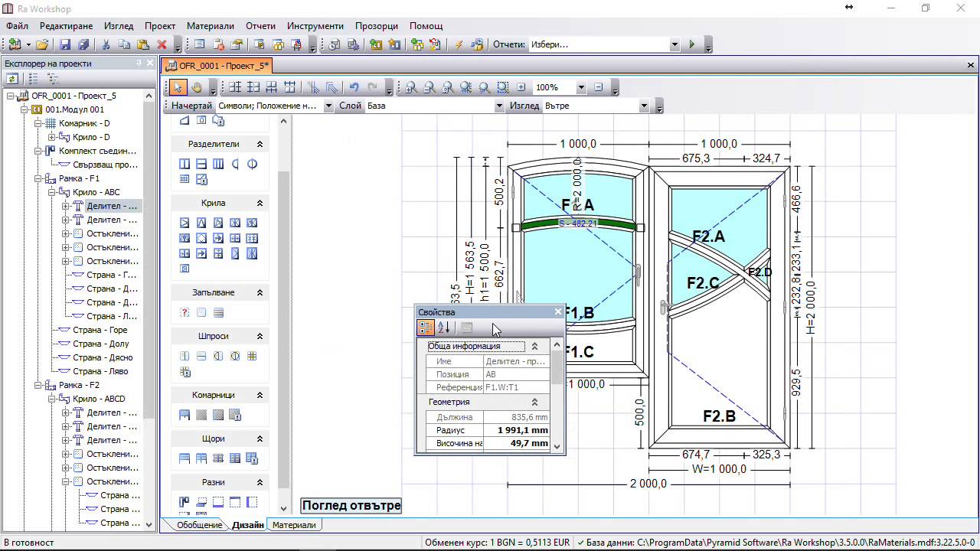This screenshot has width=980, height=551.
Task: Open the Отчети report selection dropdown
Action: pos(675,45)
